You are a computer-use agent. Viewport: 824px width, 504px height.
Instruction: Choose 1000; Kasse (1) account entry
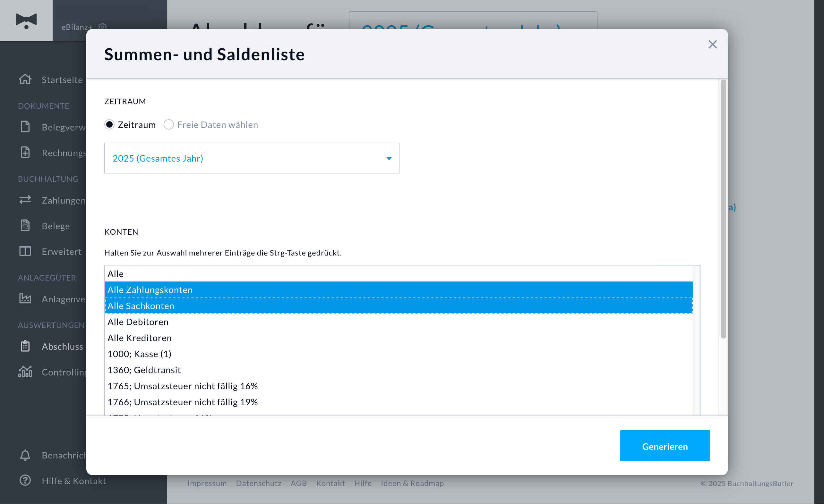(399, 354)
